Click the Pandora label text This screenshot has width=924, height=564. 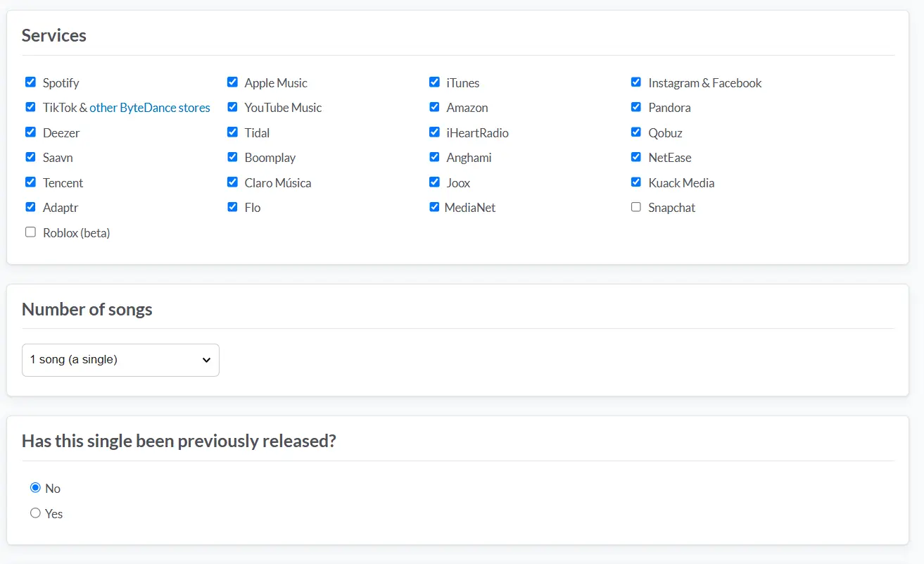[x=669, y=108]
